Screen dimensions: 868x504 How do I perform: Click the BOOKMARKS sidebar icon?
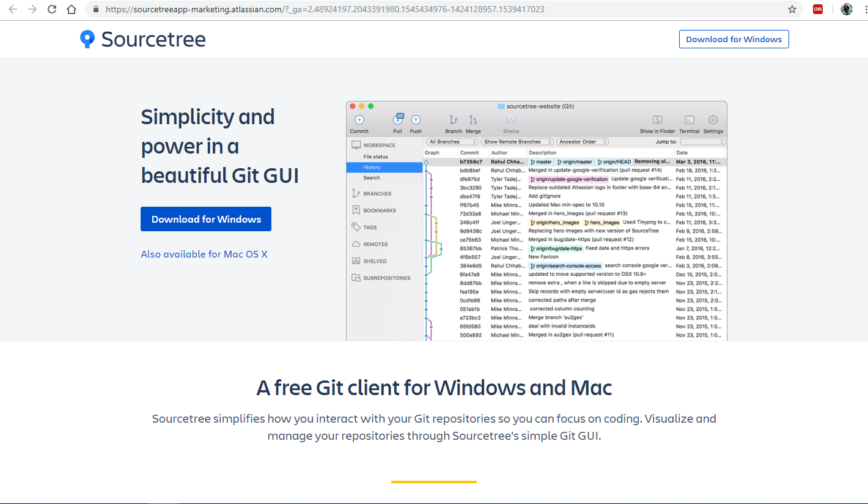[356, 210]
